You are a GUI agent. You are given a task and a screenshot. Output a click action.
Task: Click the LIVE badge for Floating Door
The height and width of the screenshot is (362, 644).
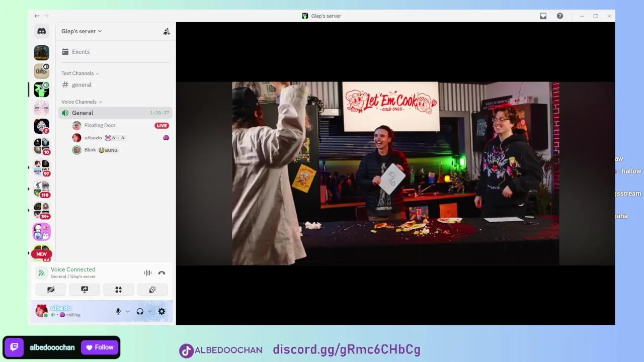[x=162, y=126]
